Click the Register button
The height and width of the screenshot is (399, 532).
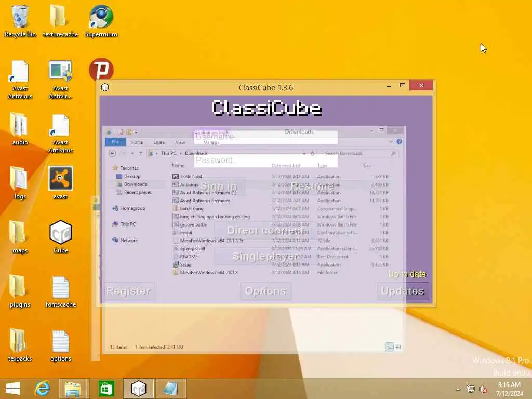tap(128, 291)
